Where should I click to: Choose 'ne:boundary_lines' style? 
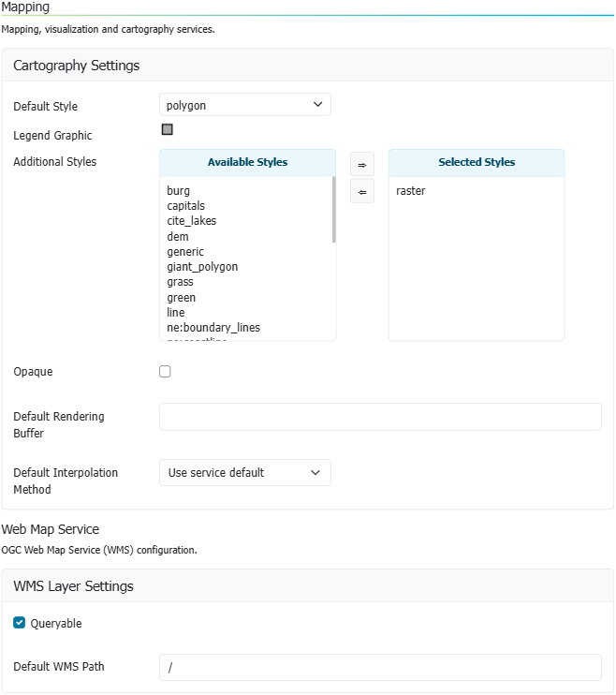click(213, 328)
